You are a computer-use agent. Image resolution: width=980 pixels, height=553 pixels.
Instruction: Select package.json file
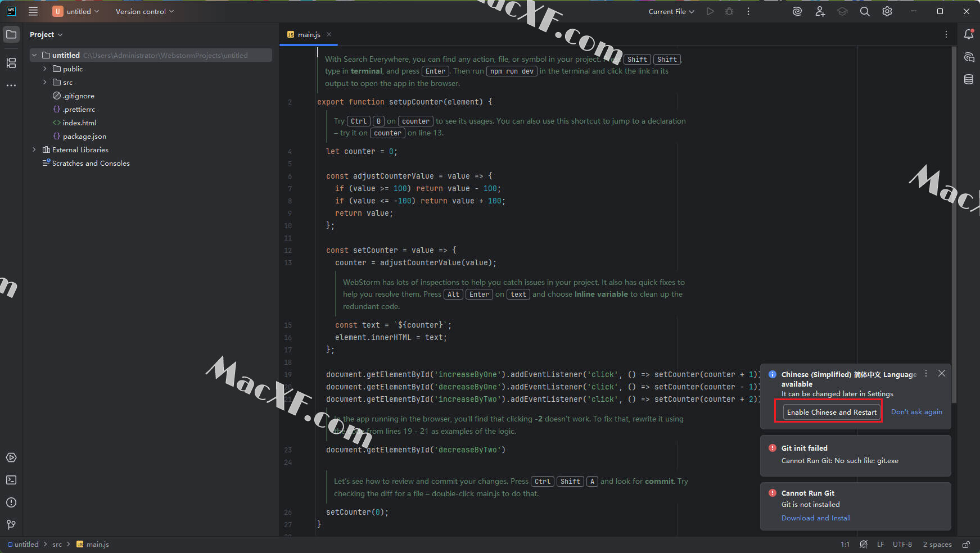[x=79, y=136]
